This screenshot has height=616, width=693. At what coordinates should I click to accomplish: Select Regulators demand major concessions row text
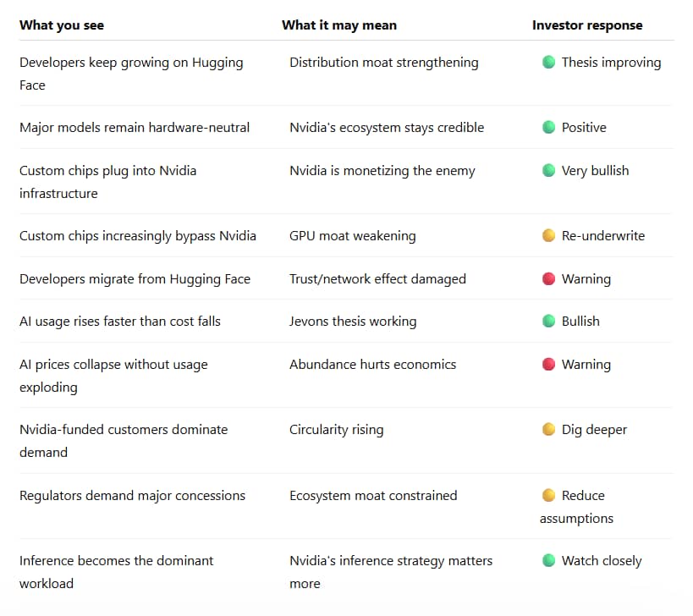[x=132, y=496]
